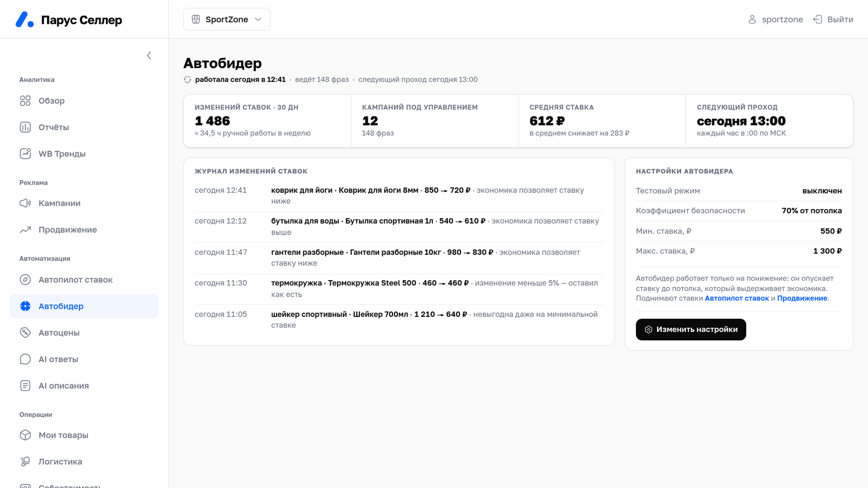This screenshot has height=488, width=868.
Task: Click the Продвижение trending arrow icon
Action: (25, 230)
